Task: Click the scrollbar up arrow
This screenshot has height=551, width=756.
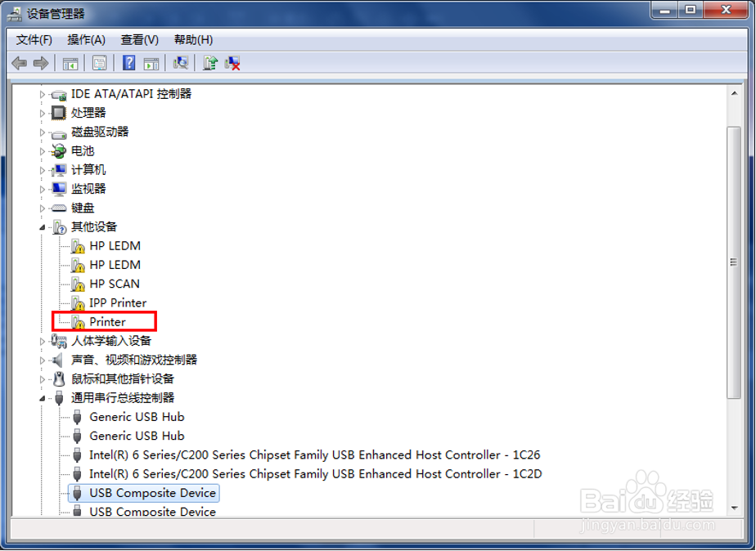Action: click(x=734, y=93)
